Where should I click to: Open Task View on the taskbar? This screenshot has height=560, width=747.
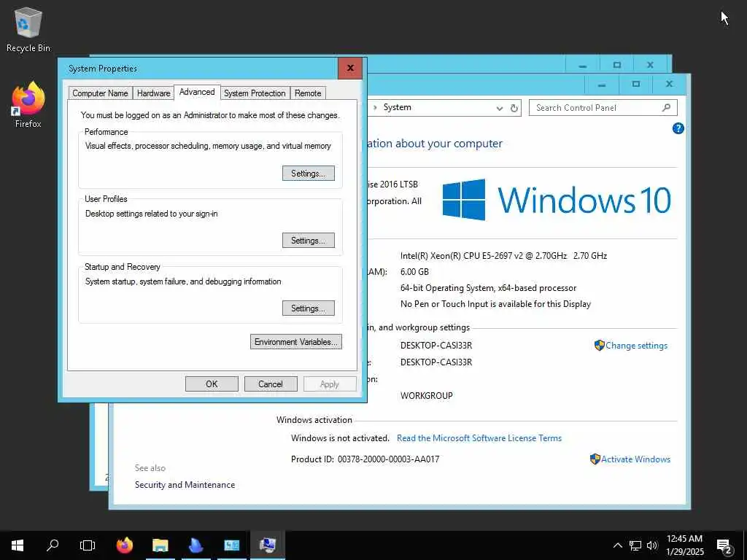point(88,545)
